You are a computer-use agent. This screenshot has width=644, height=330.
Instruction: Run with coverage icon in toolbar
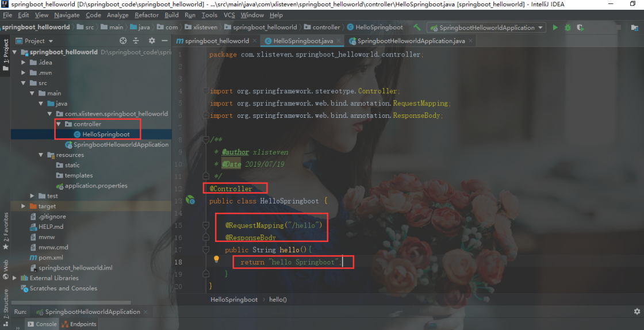coord(580,28)
